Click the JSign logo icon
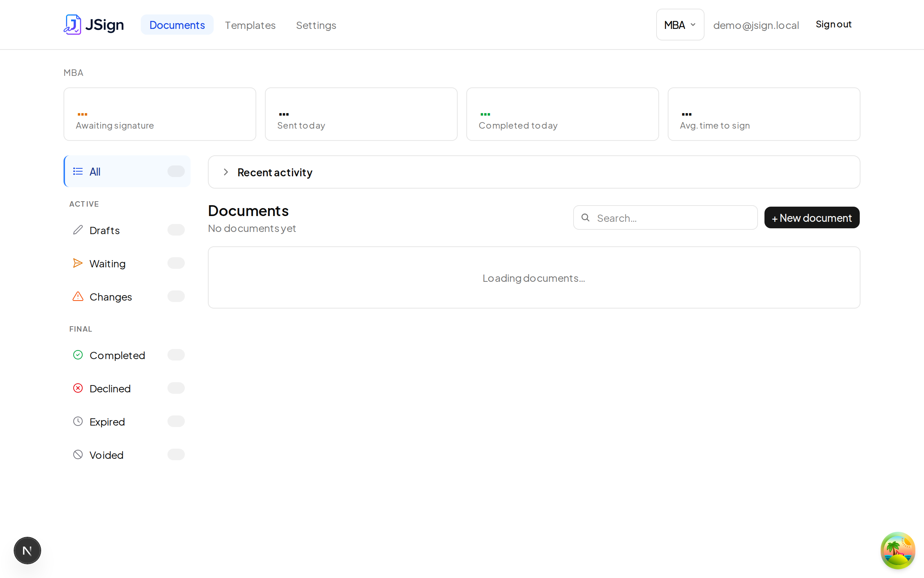Screen dimensions: 924x578 click(72, 25)
